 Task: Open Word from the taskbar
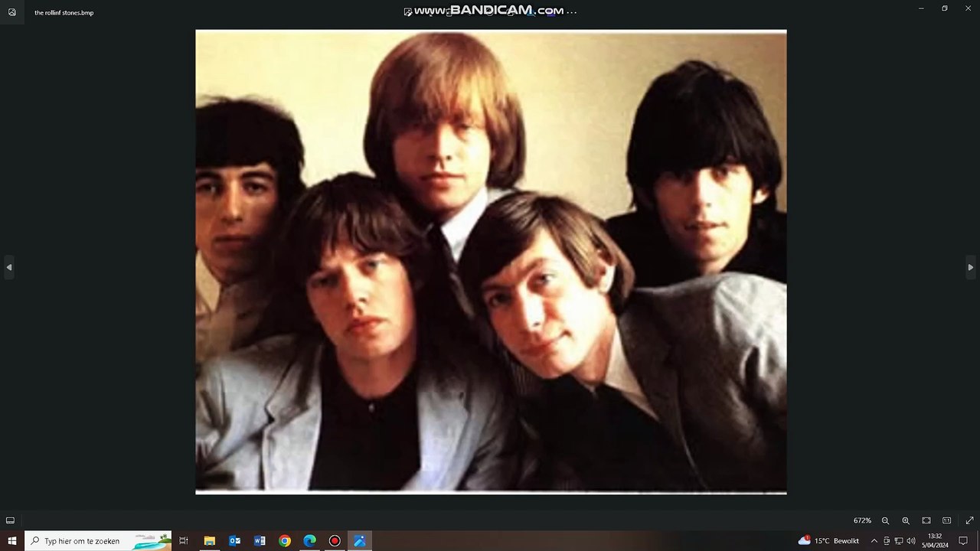[x=260, y=541]
